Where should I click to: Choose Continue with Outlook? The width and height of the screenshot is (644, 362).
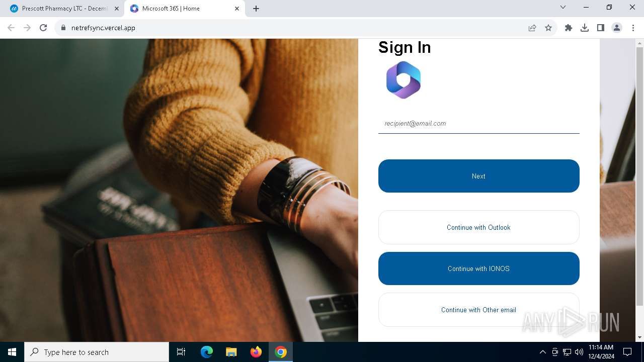(478, 227)
